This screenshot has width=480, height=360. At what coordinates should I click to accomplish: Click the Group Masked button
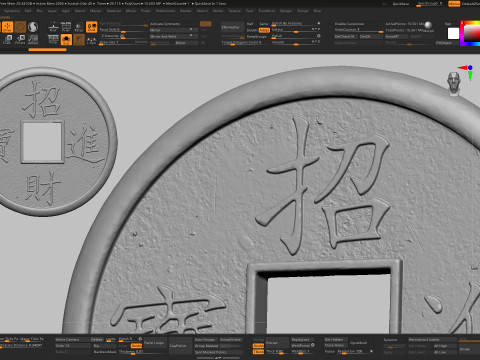206,346
